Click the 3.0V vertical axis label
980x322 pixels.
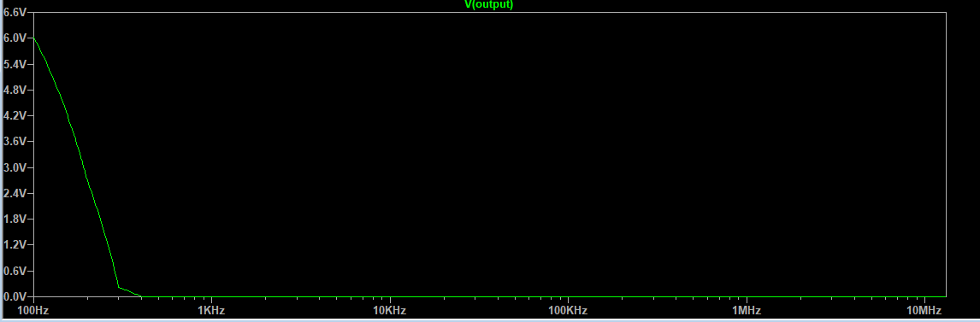[x=15, y=168]
